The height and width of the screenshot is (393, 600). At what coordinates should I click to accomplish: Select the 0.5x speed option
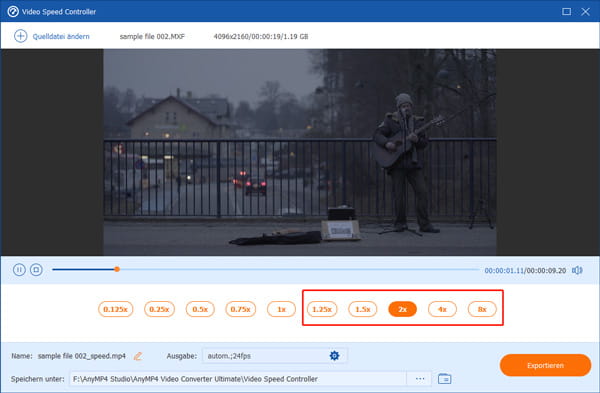[x=200, y=309]
